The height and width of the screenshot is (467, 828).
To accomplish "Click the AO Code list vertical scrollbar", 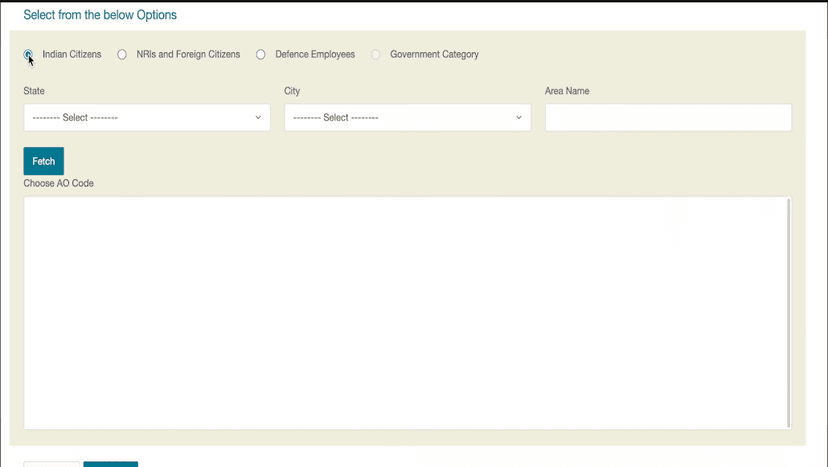I will coord(789,312).
